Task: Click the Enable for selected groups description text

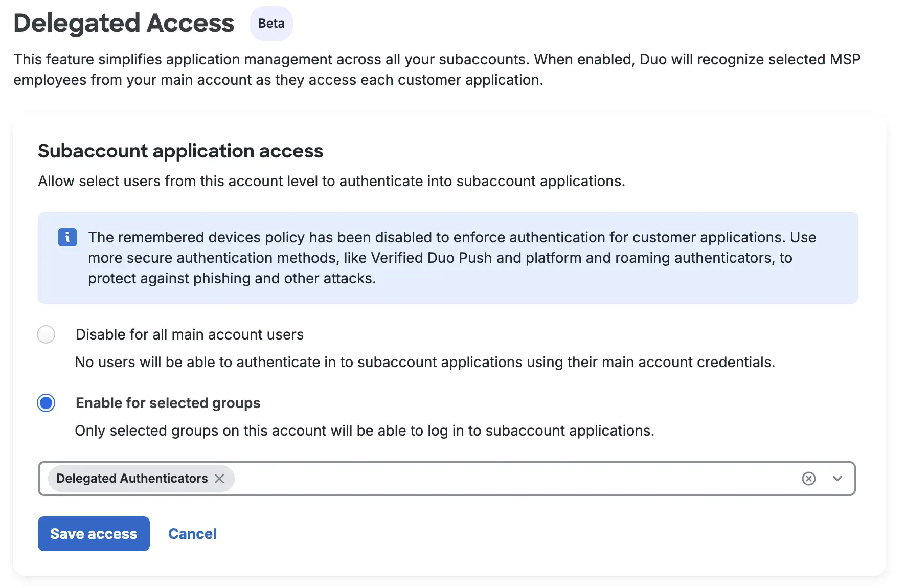Action: point(365,431)
